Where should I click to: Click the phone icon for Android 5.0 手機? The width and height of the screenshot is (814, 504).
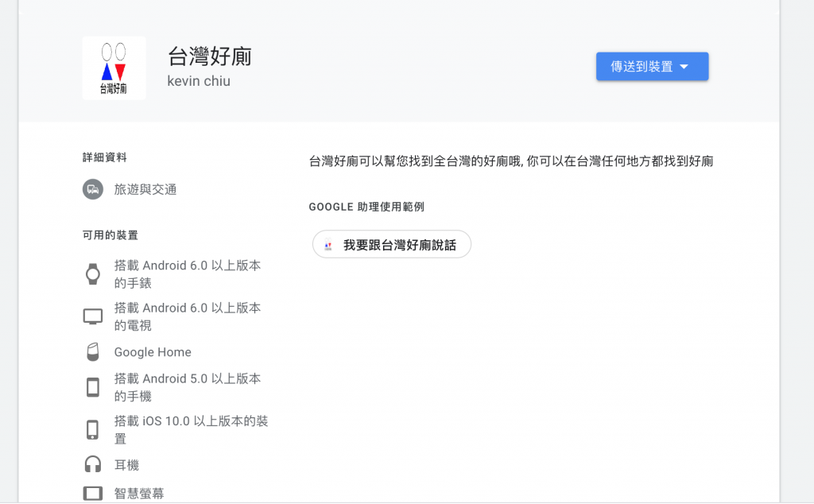click(x=93, y=387)
